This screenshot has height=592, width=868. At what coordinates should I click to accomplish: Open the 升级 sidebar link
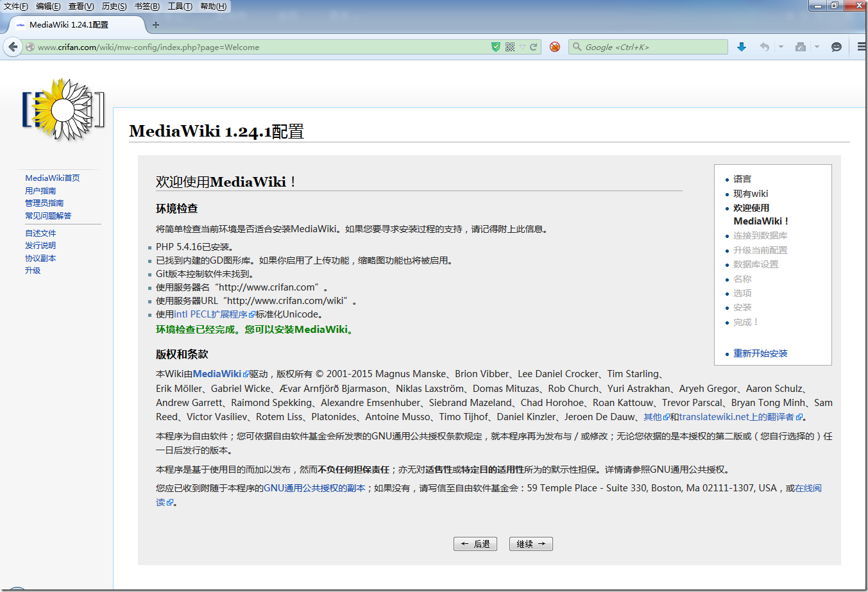(33, 270)
